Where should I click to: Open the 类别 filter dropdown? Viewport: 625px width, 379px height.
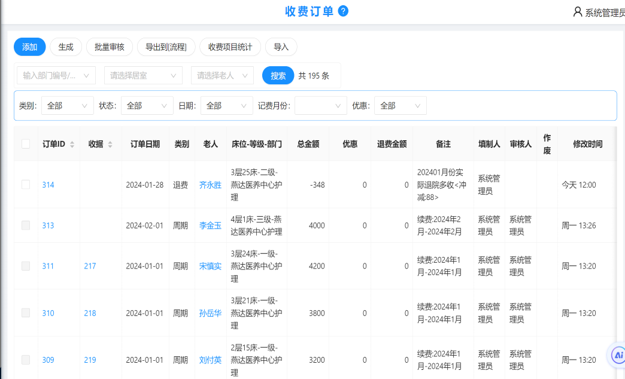pyautogui.click(x=67, y=106)
